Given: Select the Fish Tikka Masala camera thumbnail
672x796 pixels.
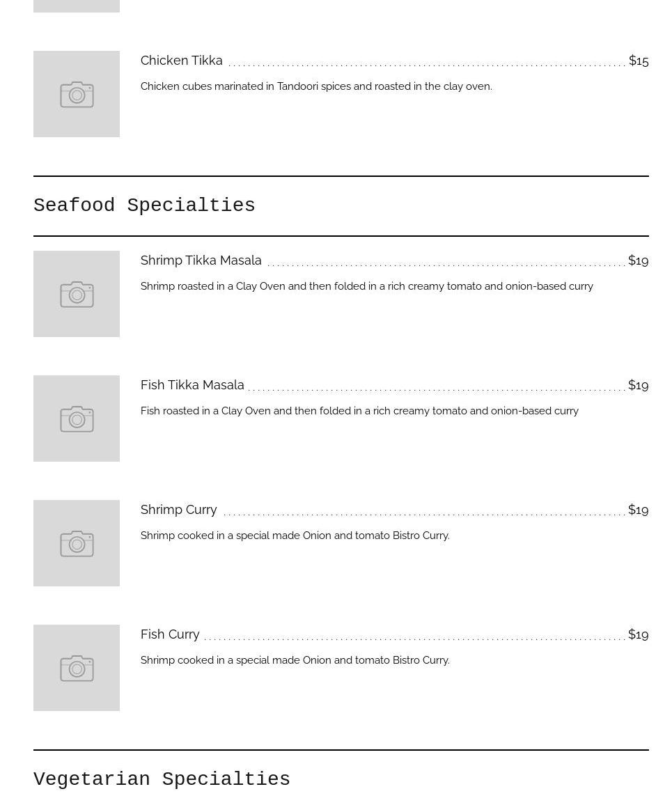Looking at the screenshot, I should click(77, 419).
